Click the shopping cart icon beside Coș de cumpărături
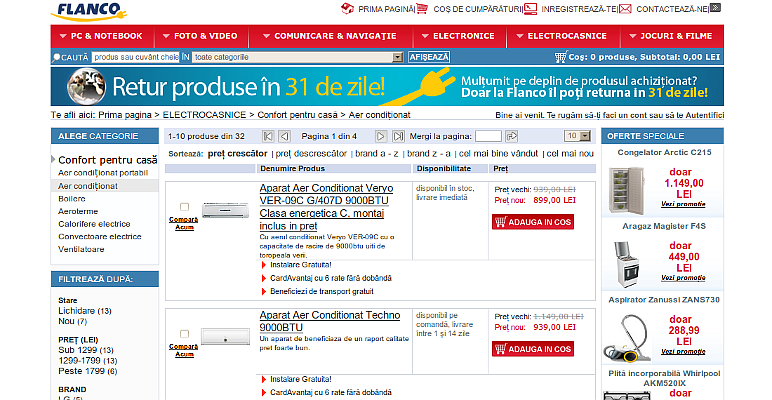772x400 pixels. pyautogui.click(x=422, y=8)
